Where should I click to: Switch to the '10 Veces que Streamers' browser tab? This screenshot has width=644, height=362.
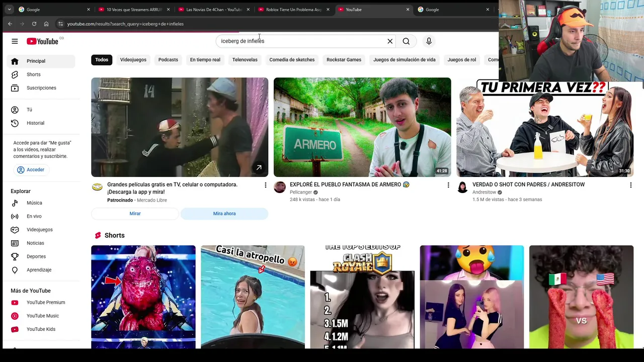pyautogui.click(x=135, y=10)
